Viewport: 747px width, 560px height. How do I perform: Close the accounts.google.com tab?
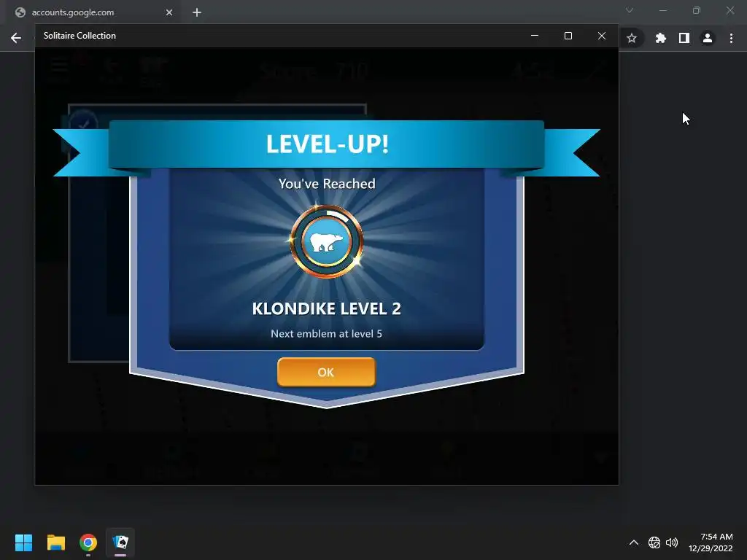click(x=169, y=12)
